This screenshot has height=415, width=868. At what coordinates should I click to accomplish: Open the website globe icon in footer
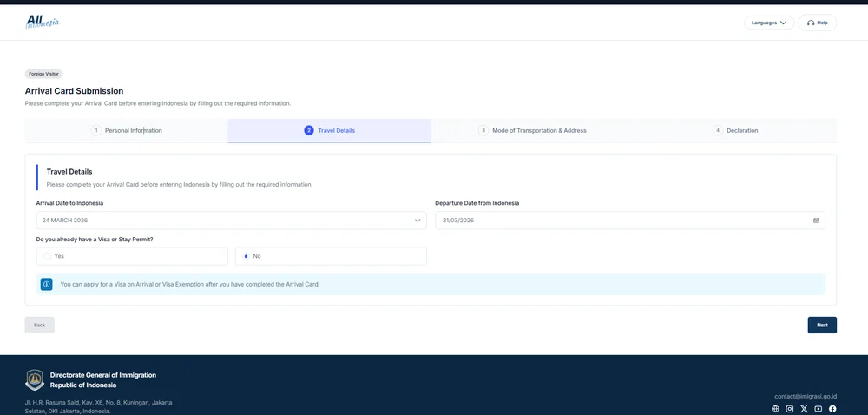point(775,409)
